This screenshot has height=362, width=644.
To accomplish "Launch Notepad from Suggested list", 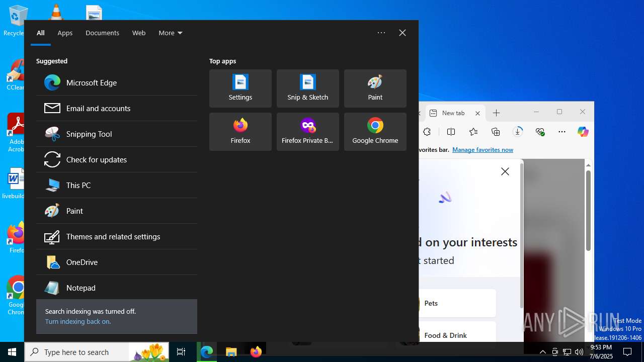I will click(116, 288).
